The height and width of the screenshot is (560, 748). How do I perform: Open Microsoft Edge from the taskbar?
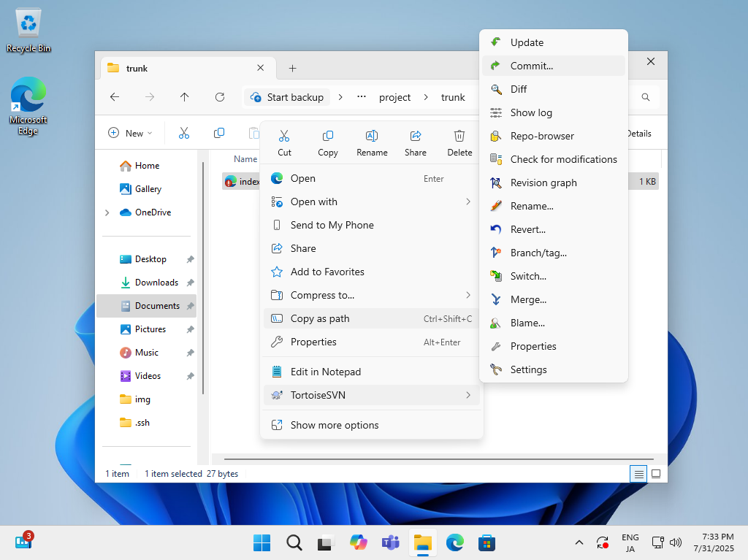tap(454, 542)
